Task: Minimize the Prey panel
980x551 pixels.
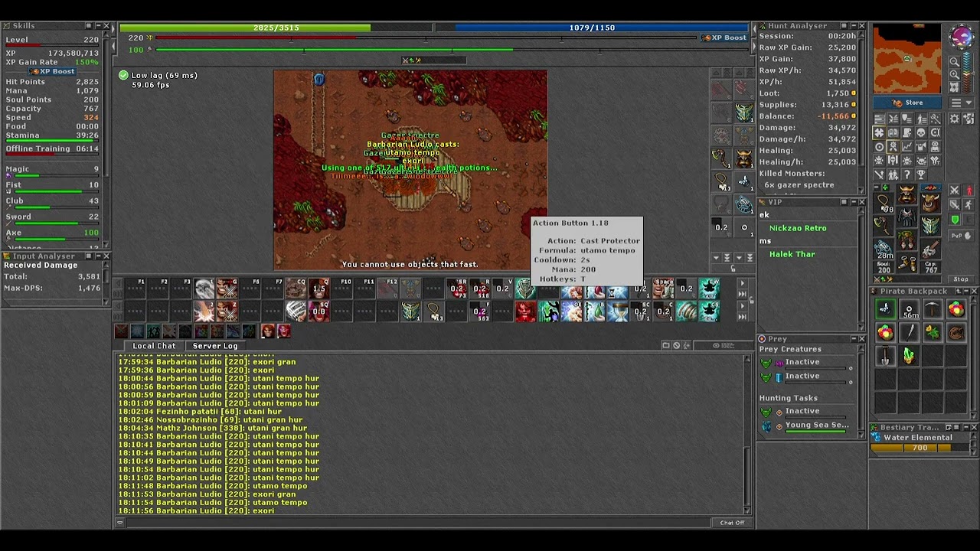Action: click(x=853, y=338)
